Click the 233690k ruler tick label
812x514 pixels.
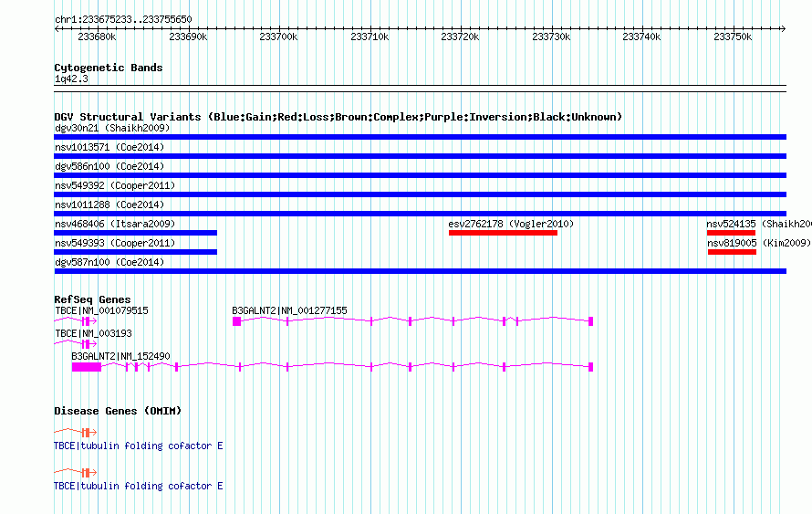pos(188,37)
